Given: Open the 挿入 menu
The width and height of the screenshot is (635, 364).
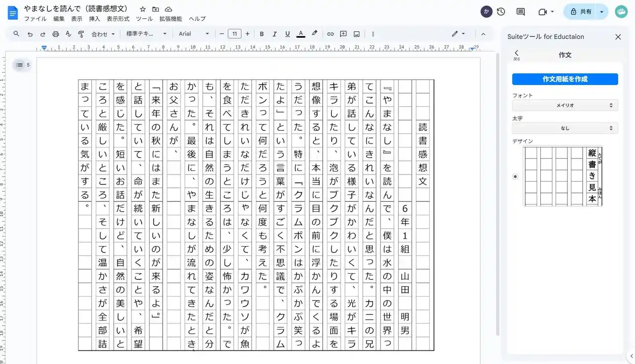Looking at the screenshot, I should [94, 19].
